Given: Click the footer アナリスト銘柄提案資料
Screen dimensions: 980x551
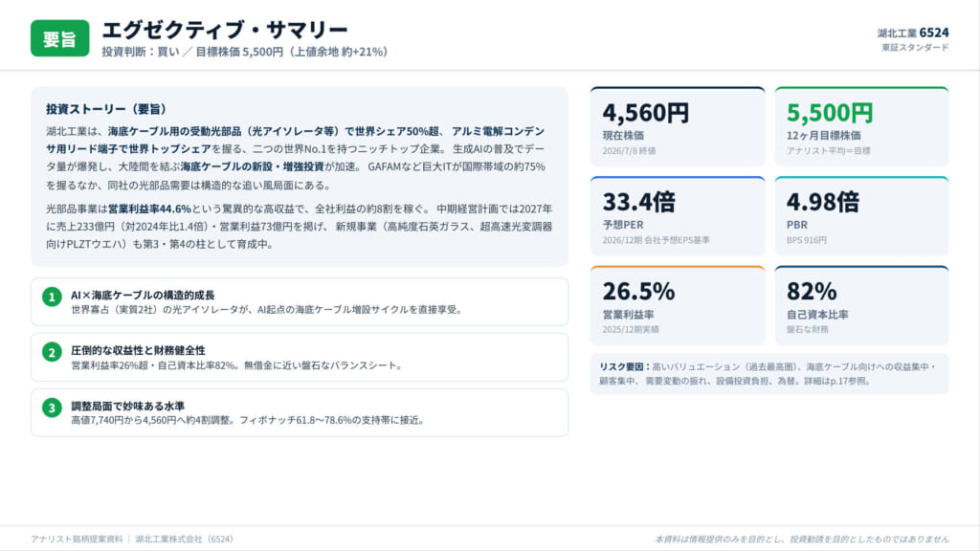Looking at the screenshot, I should (77, 539).
